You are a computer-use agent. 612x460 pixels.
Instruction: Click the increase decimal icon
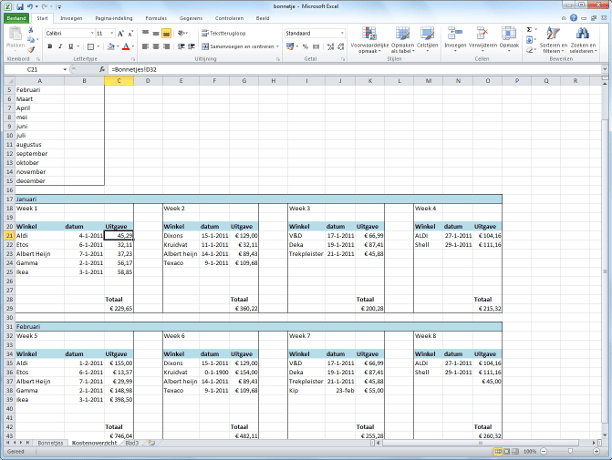coord(330,46)
